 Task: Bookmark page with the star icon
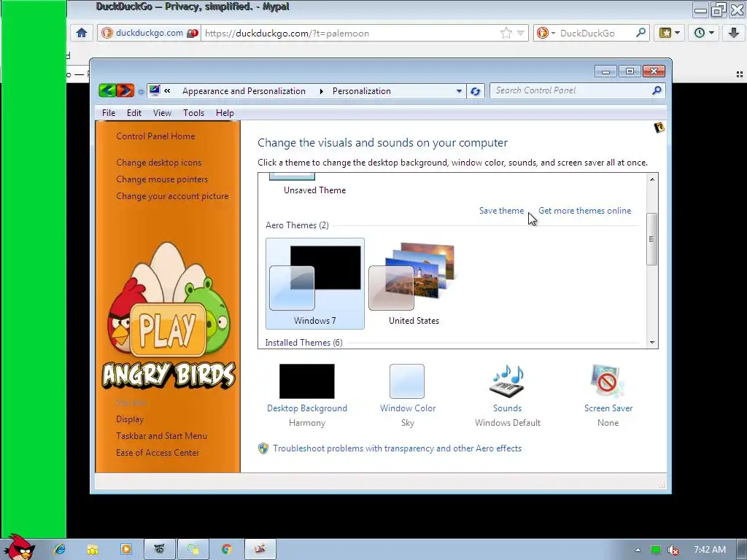click(x=506, y=33)
